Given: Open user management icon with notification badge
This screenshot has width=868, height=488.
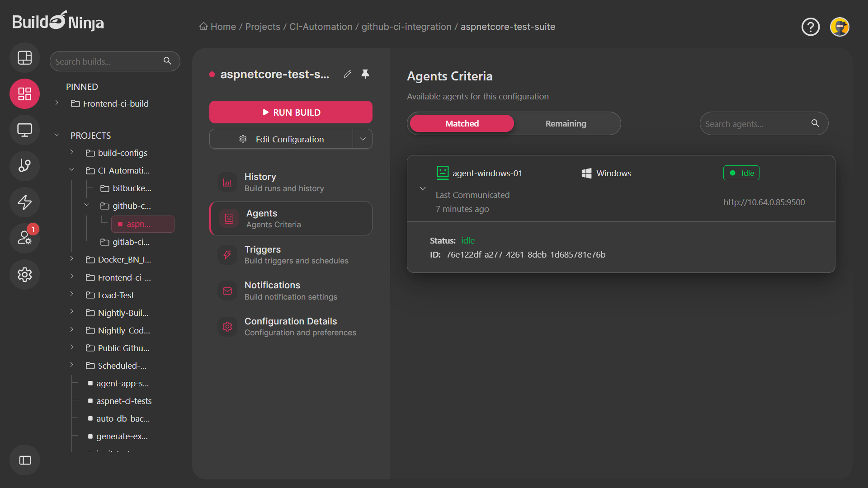Looking at the screenshot, I should [x=24, y=238].
